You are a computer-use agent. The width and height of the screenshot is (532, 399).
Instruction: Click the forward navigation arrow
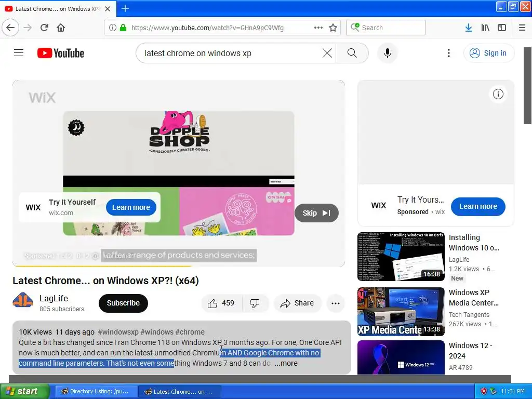[x=28, y=28]
